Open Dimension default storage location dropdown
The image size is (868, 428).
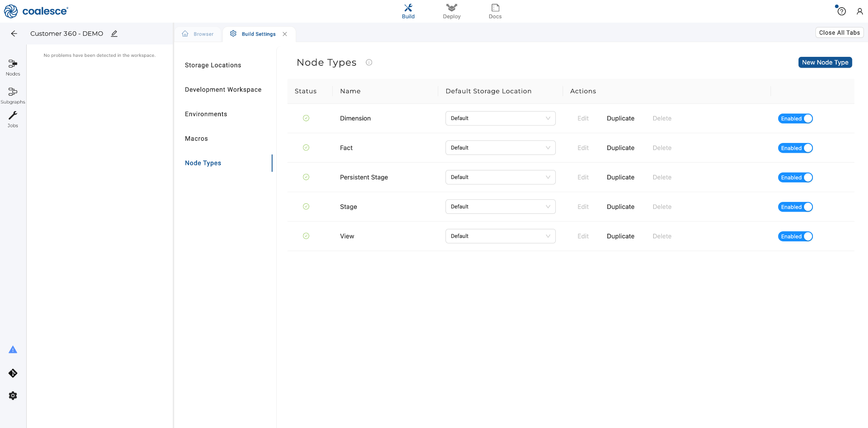pyautogui.click(x=500, y=118)
